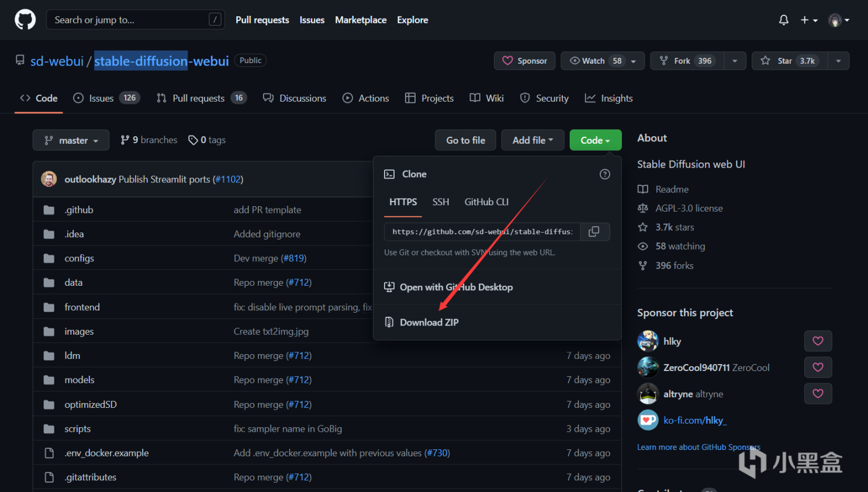Open the user avatar menu
Image resolution: width=868 pixels, height=492 pixels.
tap(839, 20)
